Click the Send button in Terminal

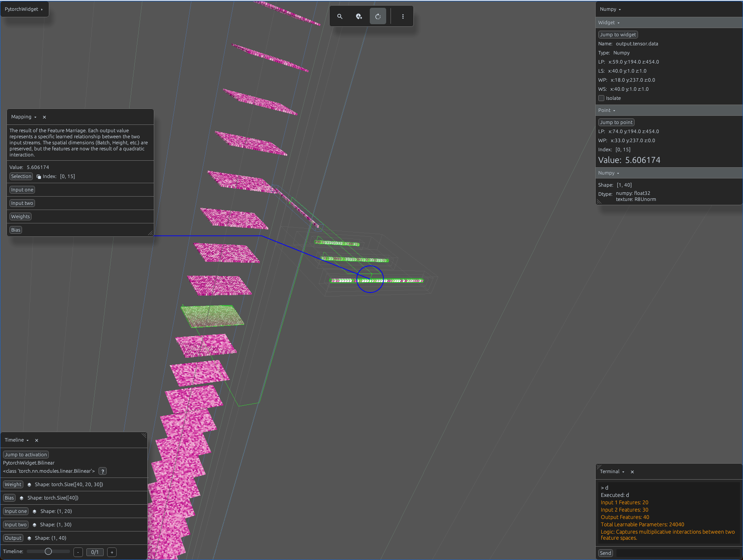(x=606, y=553)
